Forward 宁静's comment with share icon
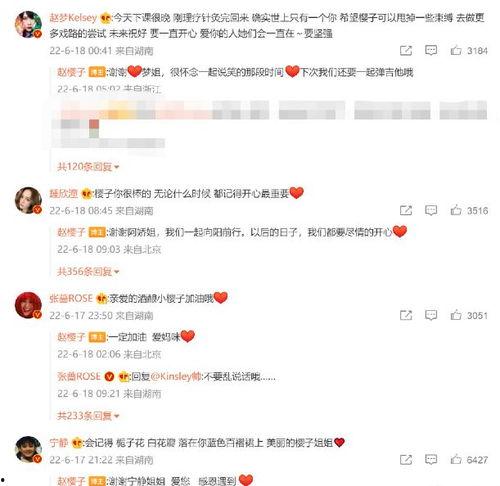This screenshot has height=486, width=500. click(x=406, y=460)
